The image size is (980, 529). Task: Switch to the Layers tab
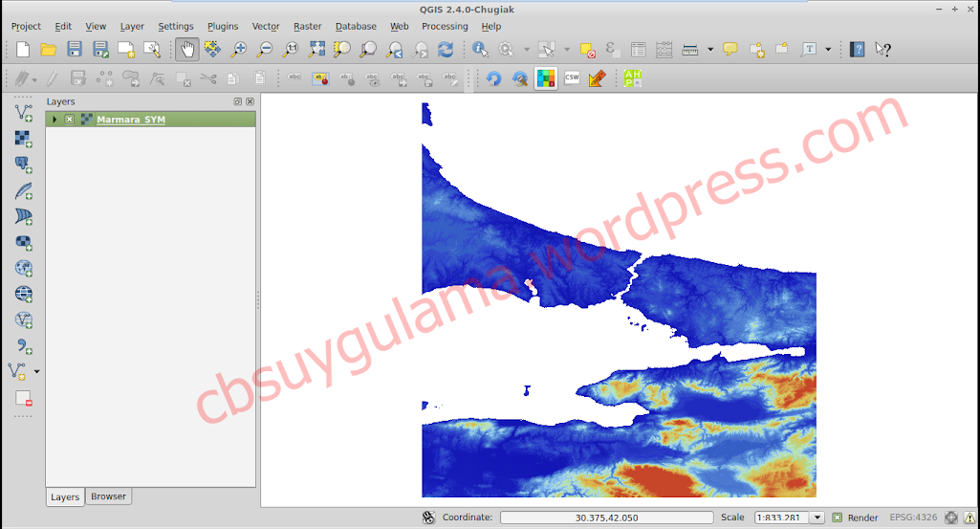[65, 497]
